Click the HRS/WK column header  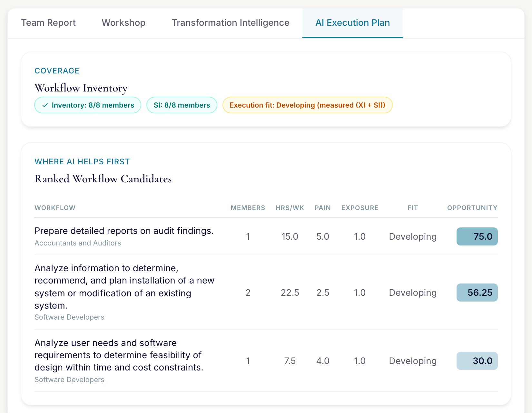[290, 208]
